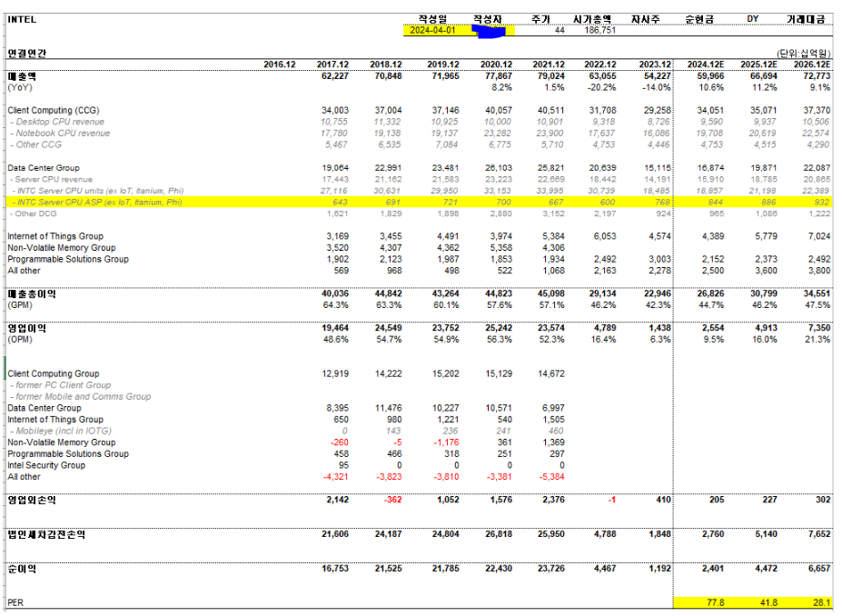This screenshot has height=616, width=842.
Task: Select the 자사주 header cell
Action: (646, 19)
